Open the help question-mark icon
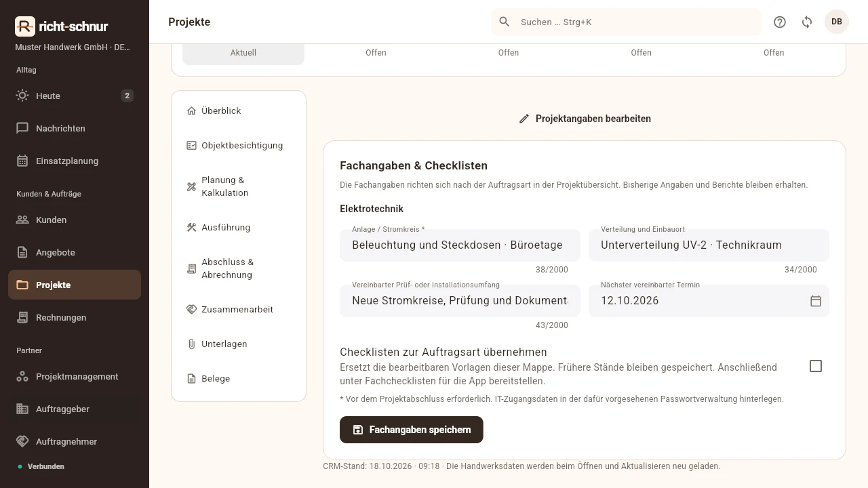Screen dimensions: 868x488 point(780,22)
